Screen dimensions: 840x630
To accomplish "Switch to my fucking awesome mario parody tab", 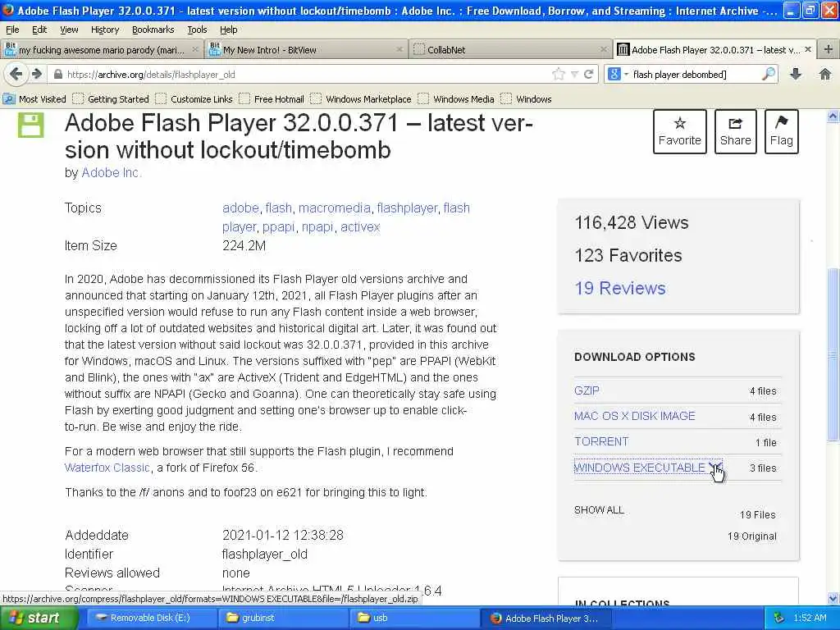I will 102,49.
